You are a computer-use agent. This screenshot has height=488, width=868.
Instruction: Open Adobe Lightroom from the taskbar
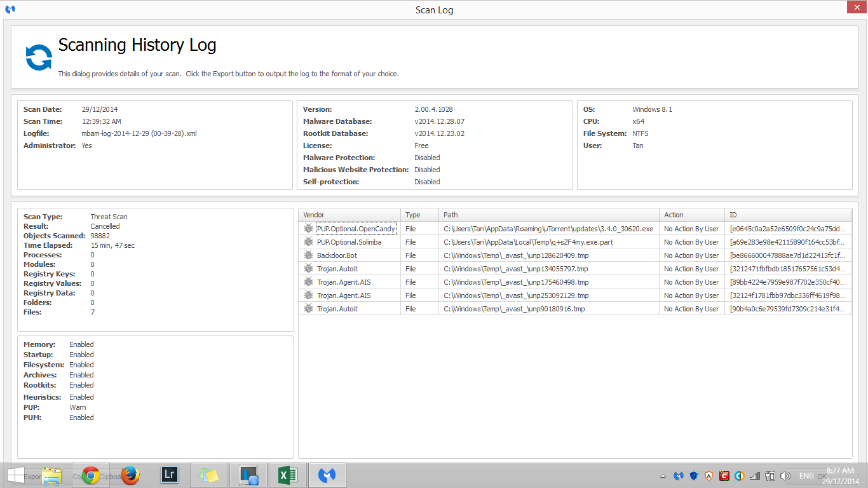(x=170, y=475)
